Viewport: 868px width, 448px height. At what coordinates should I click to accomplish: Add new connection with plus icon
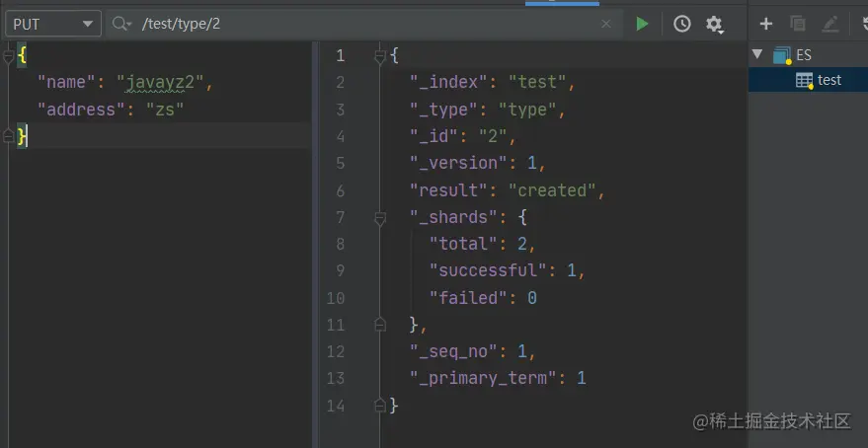[x=766, y=24]
